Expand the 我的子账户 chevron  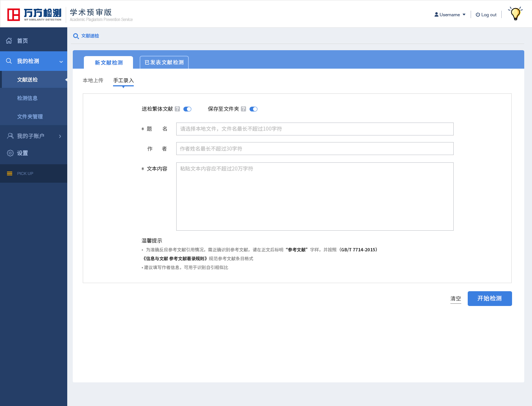[60, 136]
